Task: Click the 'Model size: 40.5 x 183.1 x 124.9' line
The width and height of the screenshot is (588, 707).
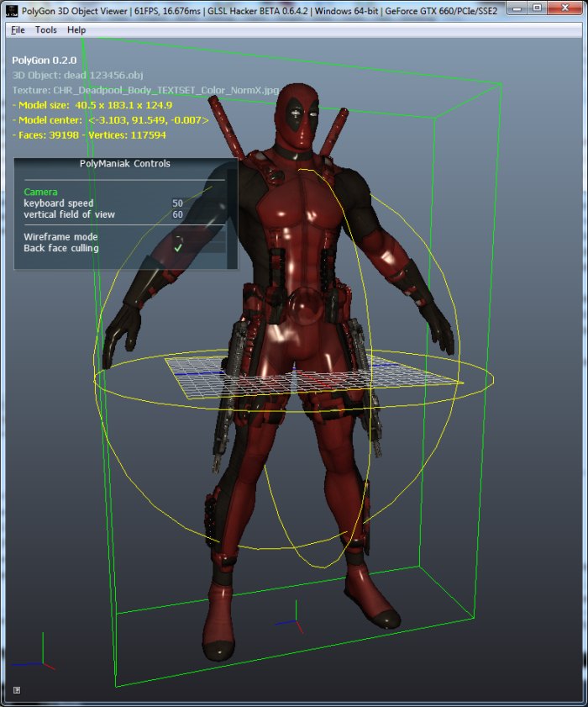Action: (x=92, y=105)
